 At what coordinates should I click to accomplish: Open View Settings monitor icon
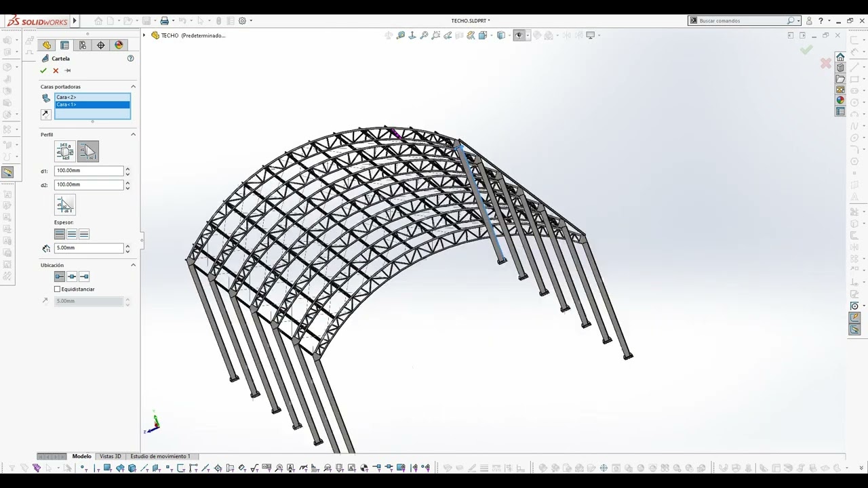[x=591, y=35]
